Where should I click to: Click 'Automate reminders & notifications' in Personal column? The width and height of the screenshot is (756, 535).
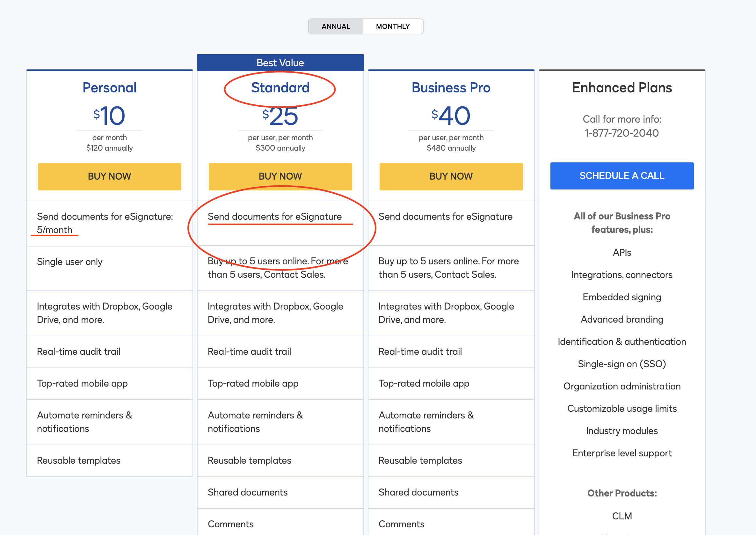click(84, 422)
